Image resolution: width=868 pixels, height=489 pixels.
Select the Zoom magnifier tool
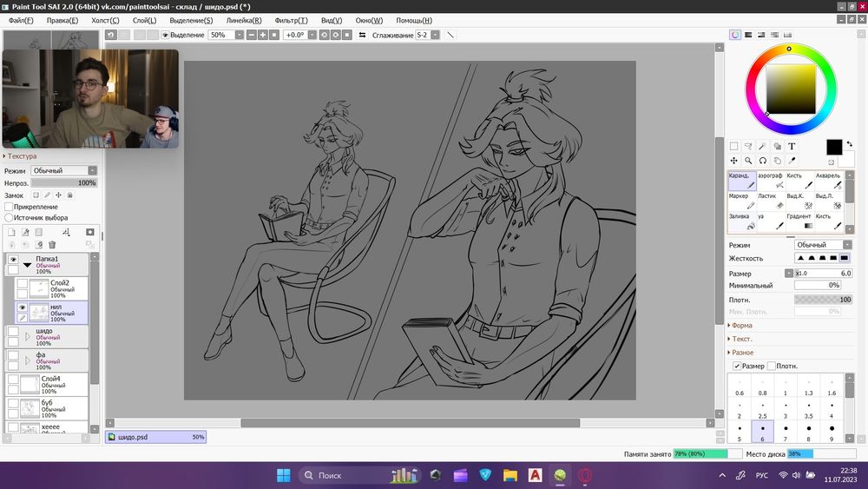748,161
